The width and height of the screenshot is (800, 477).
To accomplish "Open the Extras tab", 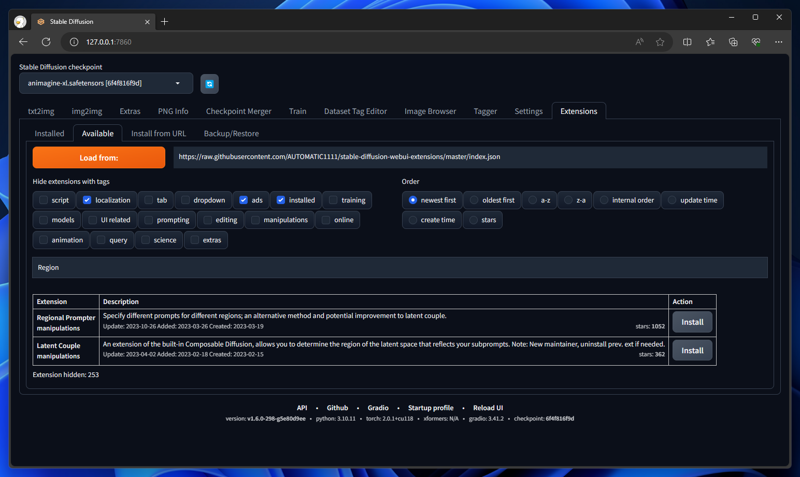I will point(130,111).
